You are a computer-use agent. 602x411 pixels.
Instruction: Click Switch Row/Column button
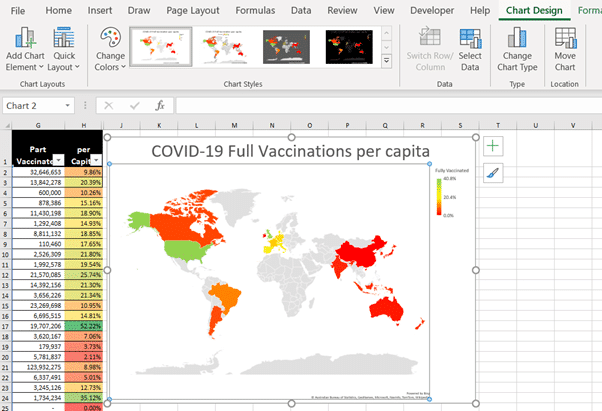430,49
